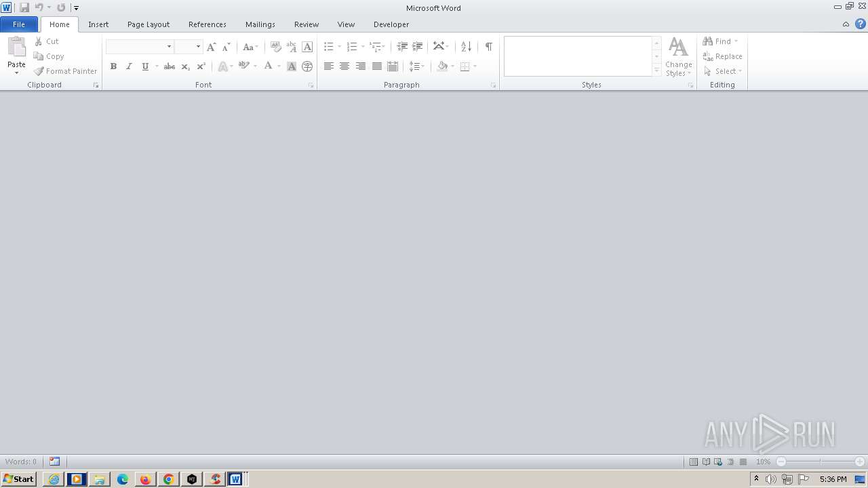Click the Character Border icon
This screenshot has width=868, height=488.
point(307,47)
